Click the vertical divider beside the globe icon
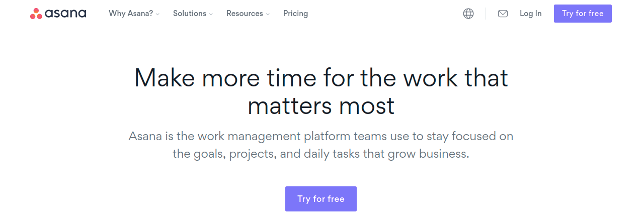This screenshot has height=222, width=644. click(486, 14)
